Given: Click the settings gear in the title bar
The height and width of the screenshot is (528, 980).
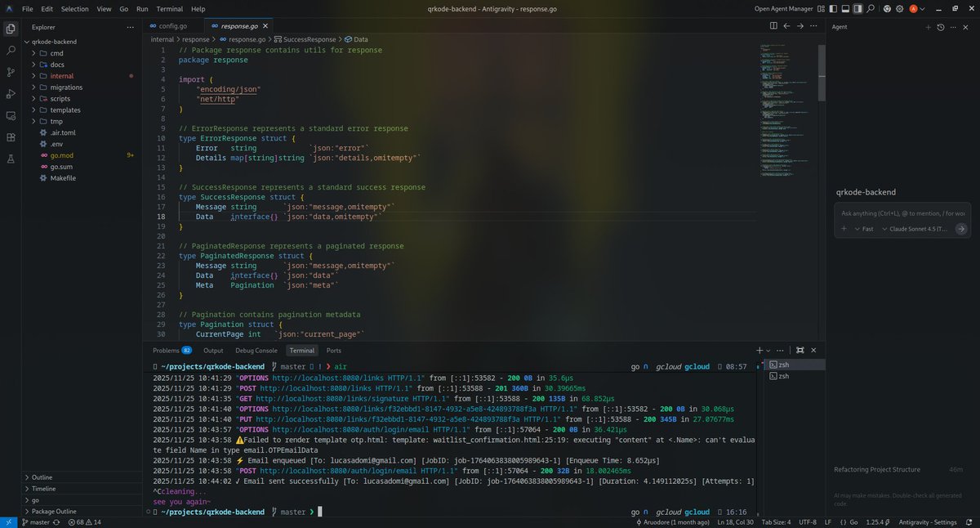Looking at the screenshot, I should click(x=899, y=8).
